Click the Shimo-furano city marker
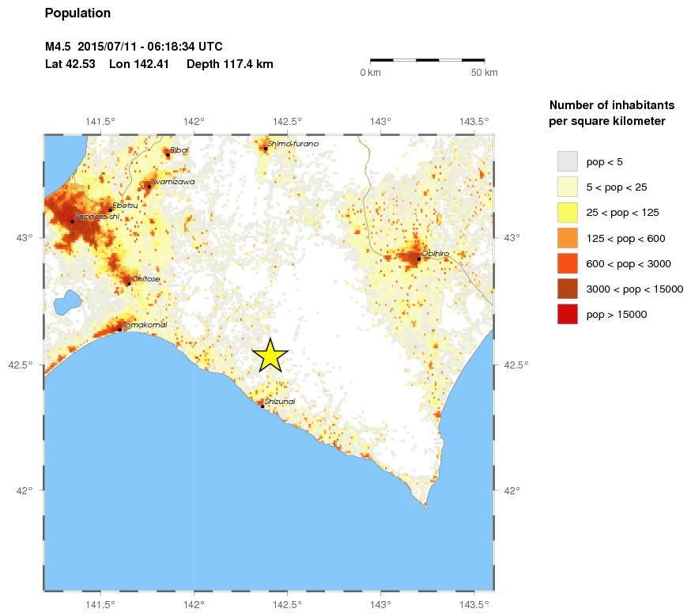 tap(266, 149)
